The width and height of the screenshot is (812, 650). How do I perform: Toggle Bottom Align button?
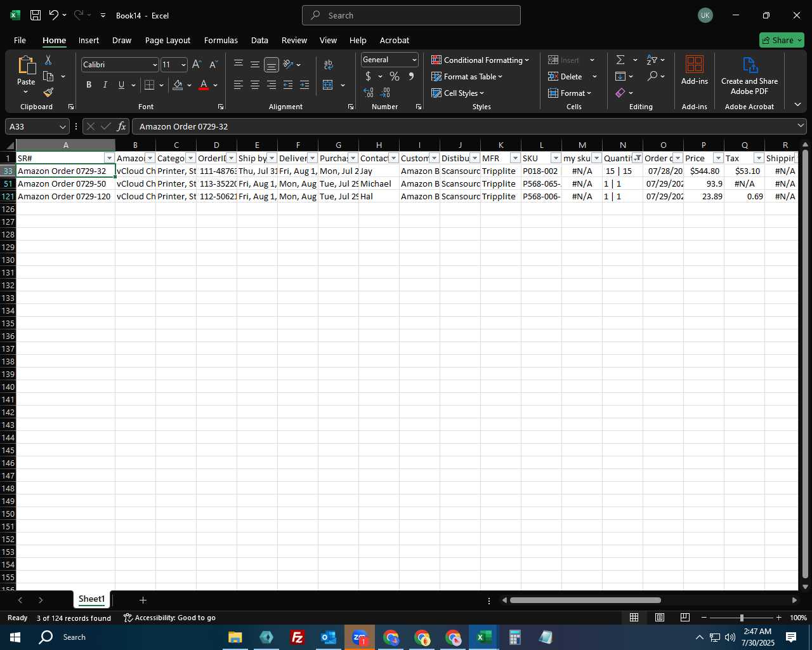point(272,64)
